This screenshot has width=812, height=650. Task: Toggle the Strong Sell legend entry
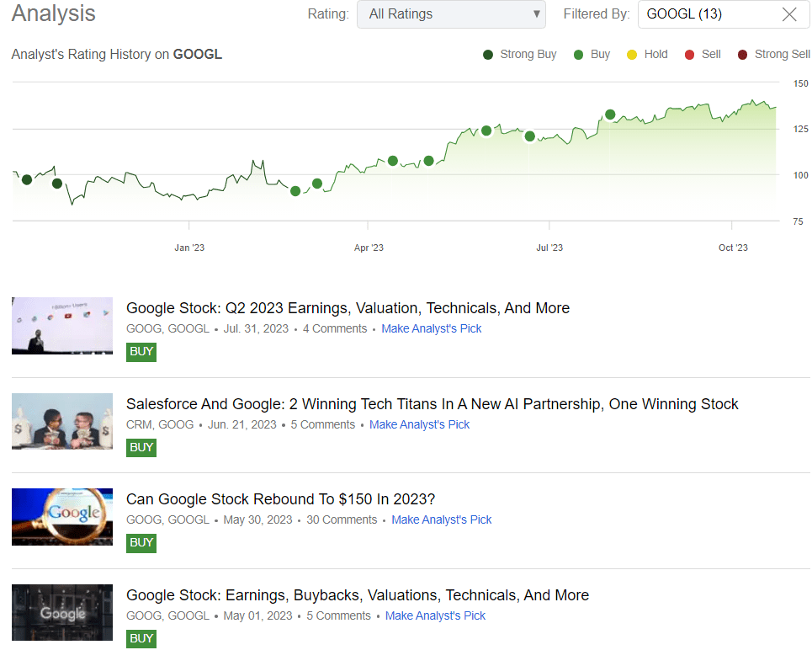742,55
